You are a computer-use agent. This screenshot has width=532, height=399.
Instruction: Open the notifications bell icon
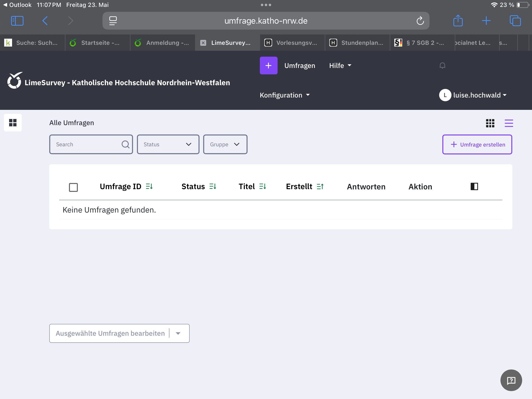[x=442, y=66]
